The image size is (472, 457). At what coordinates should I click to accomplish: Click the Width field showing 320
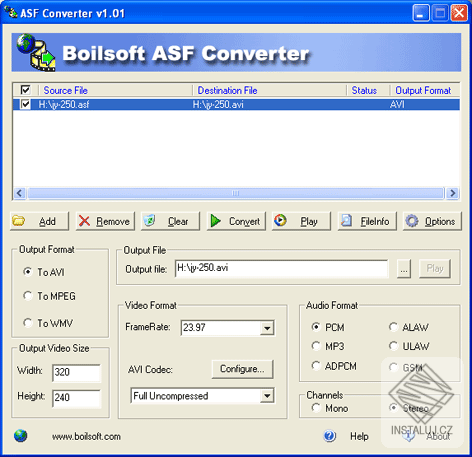pos(76,372)
